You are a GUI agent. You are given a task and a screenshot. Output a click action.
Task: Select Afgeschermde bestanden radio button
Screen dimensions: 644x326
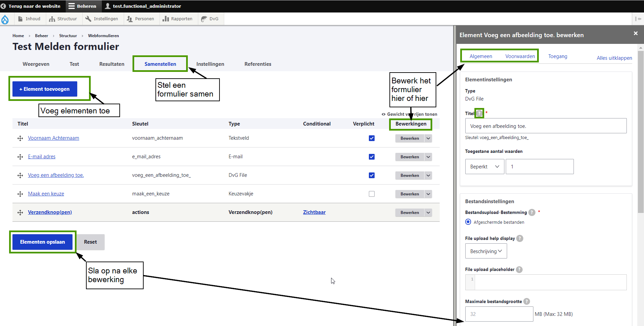click(468, 222)
